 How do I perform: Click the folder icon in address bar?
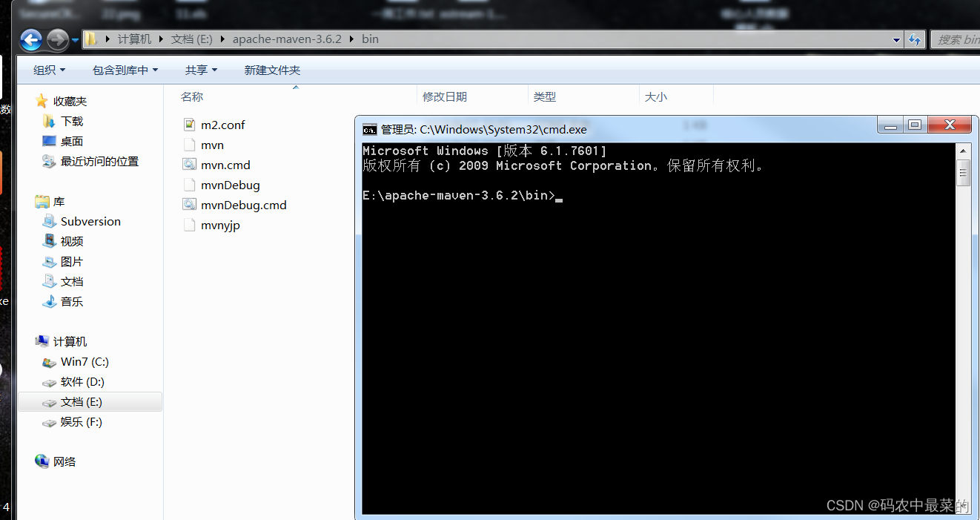[x=90, y=39]
